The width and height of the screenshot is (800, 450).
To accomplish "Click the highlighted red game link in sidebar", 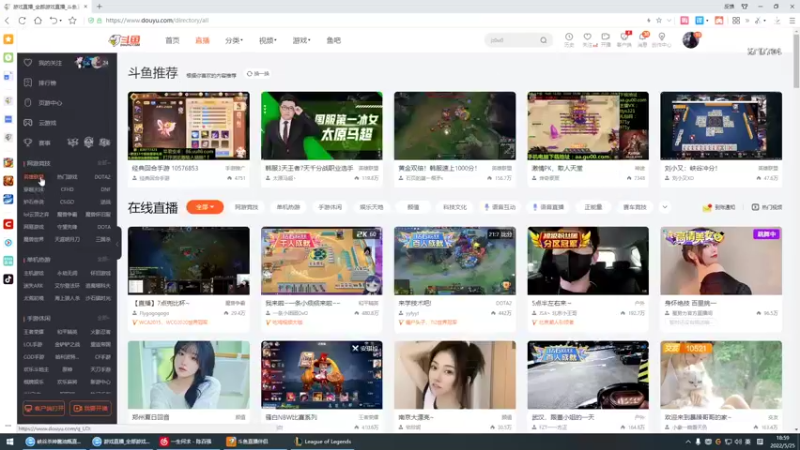I will coord(34,177).
